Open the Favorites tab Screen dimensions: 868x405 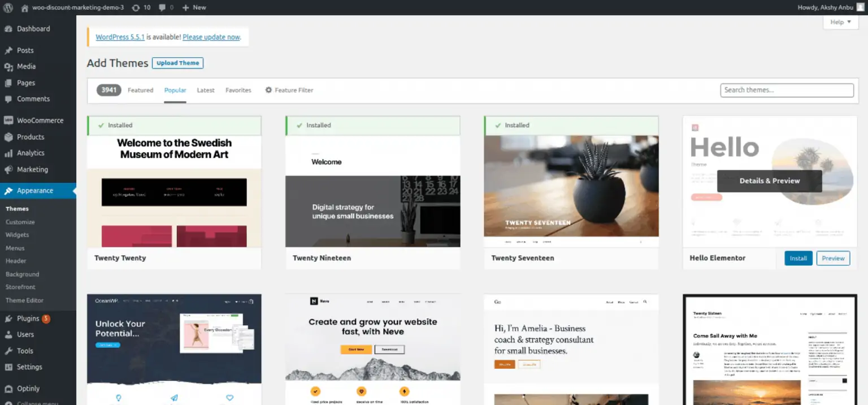pyautogui.click(x=238, y=90)
